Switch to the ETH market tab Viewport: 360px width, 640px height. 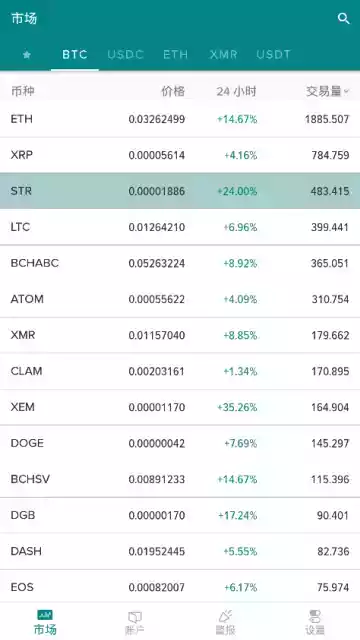[x=176, y=55]
